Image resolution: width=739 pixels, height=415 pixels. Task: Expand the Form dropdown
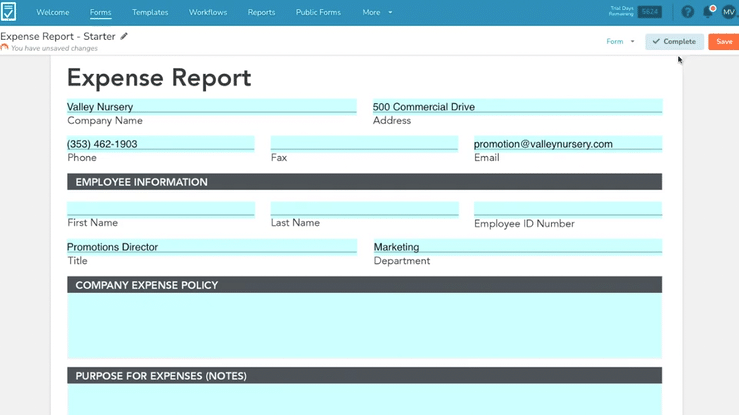[620, 41]
